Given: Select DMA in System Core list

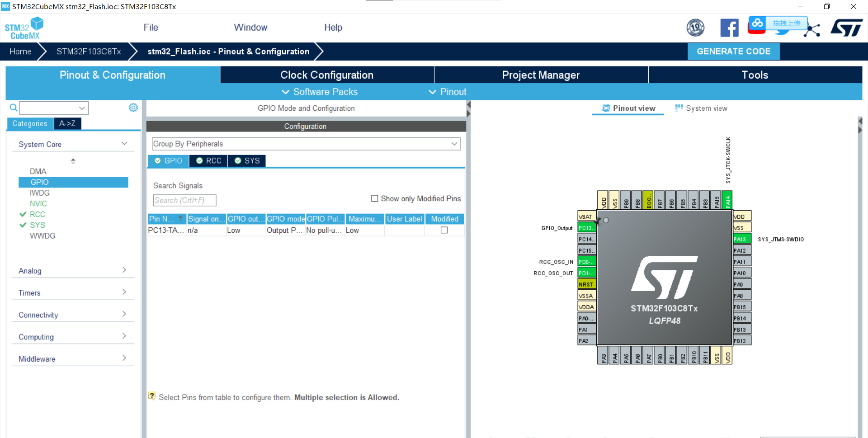Looking at the screenshot, I should [38, 171].
